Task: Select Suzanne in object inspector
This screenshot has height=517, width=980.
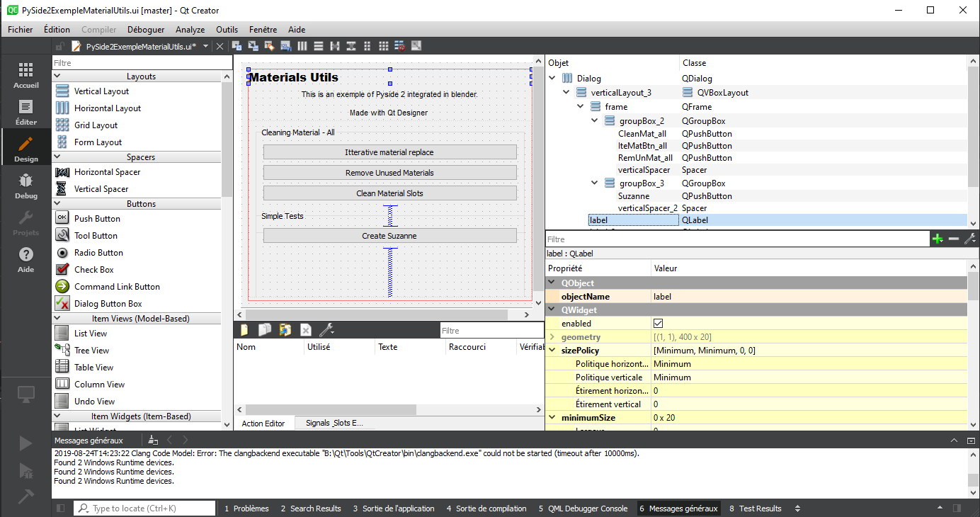Action: (634, 196)
